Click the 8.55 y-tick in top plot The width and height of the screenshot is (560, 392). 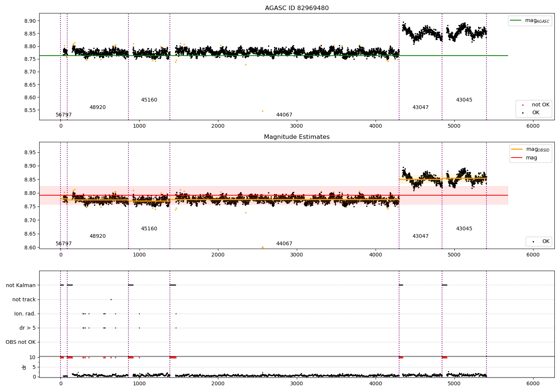pyautogui.click(x=30, y=110)
